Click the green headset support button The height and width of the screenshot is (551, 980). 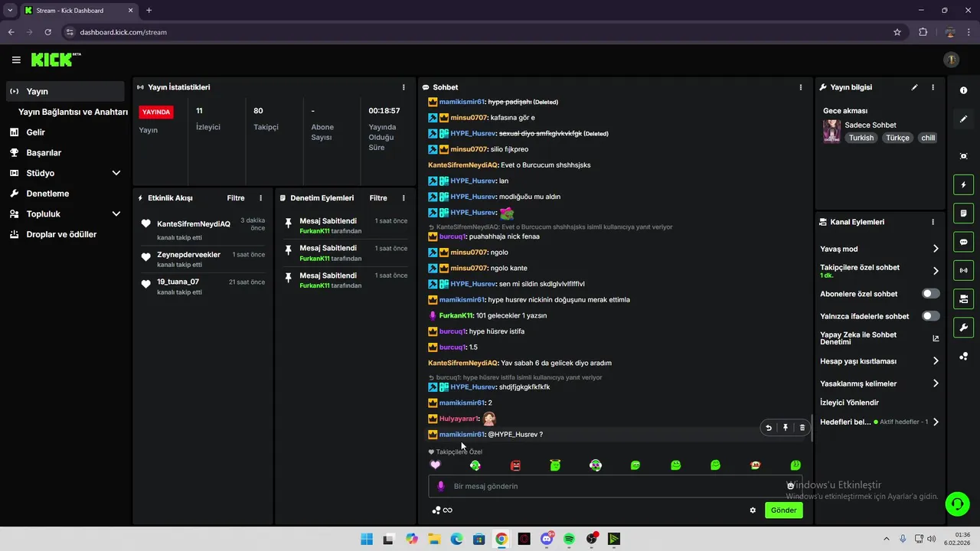pos(957,504)
